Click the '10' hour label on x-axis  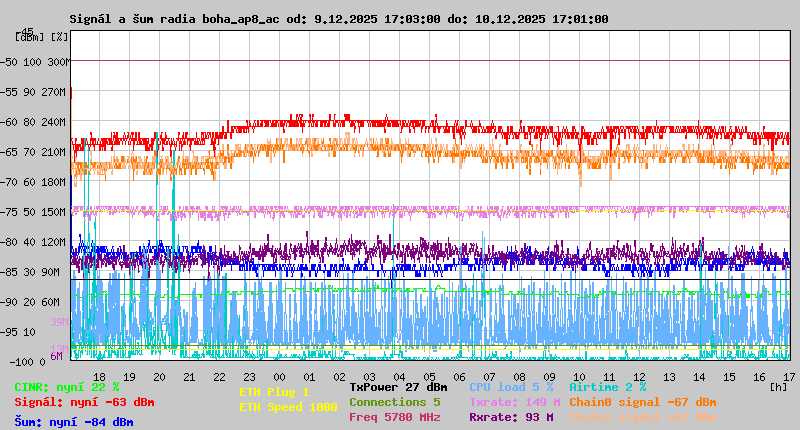[x=579, y=377]
